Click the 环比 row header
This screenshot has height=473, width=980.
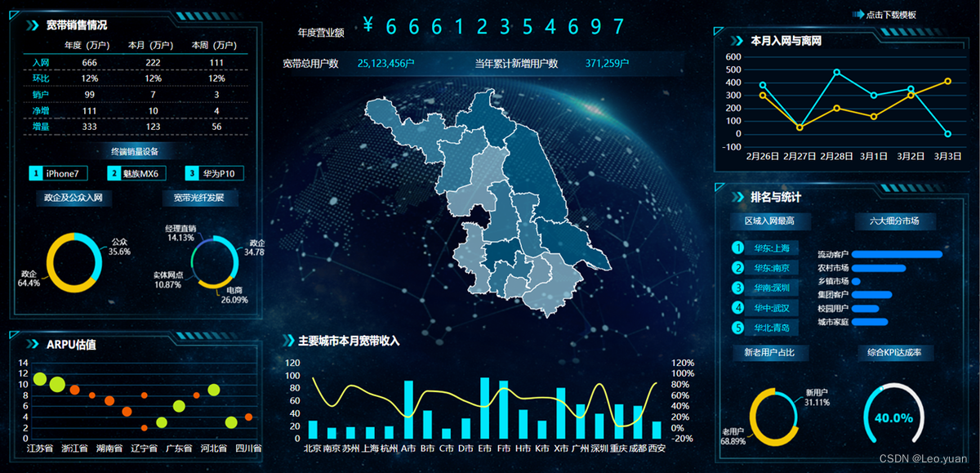41,78
